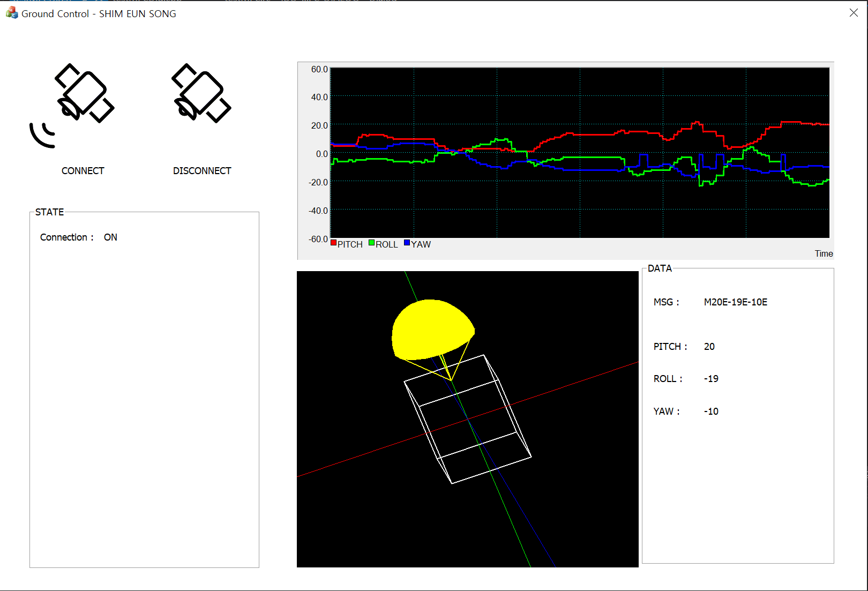Viewport: 868px width, 591px height.
Task: Click the Connection : label
Action: pos(67,237)
